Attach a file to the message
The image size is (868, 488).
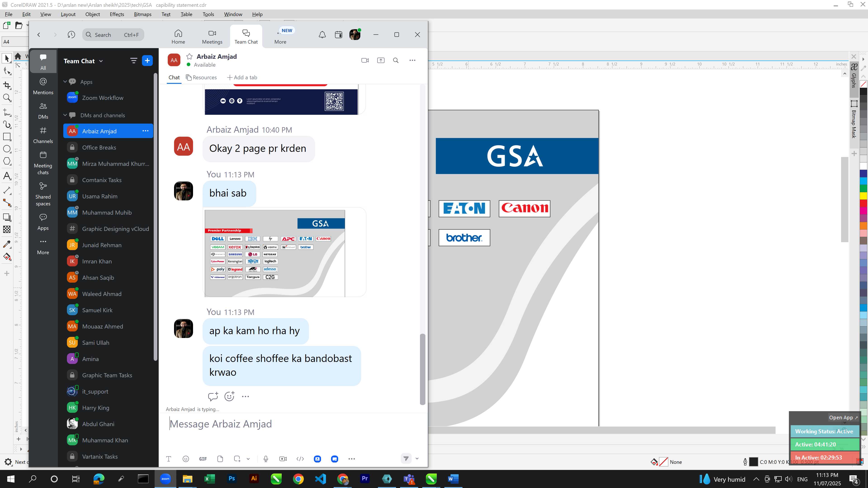[x=220, y=459]
